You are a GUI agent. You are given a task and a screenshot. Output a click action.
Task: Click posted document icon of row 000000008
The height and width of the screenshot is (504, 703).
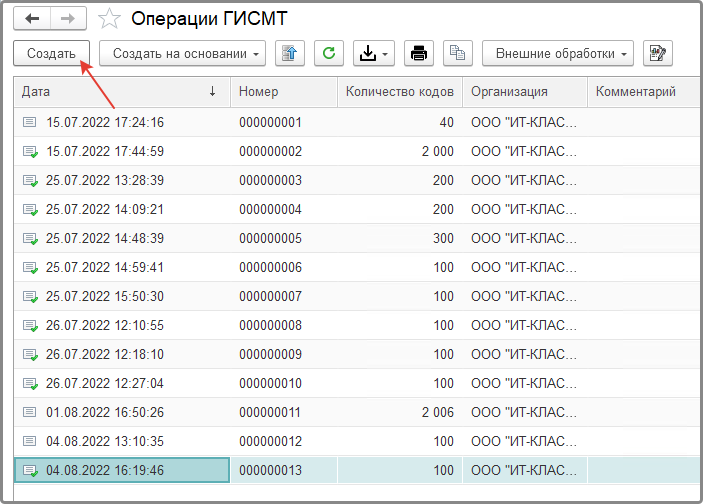(30, 326)
